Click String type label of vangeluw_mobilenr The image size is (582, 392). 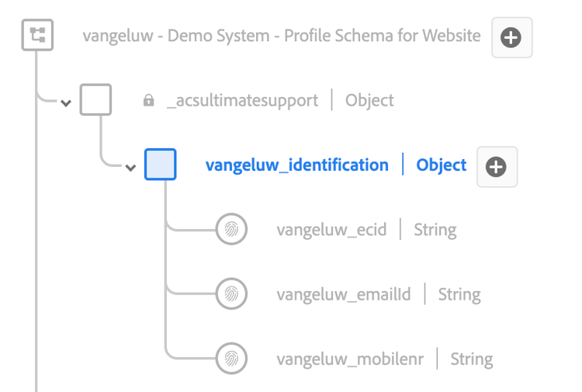pos(472,359)
